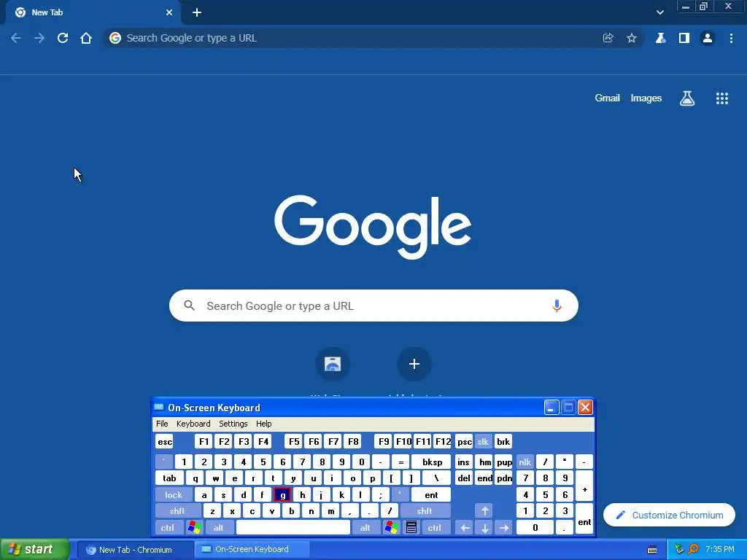Click Customize Chromium button
The height and width of the screenshot is (560, 747).
point(670,516)
